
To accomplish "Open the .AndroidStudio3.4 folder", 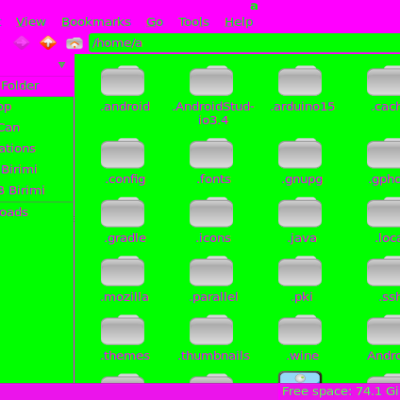I will (211, 81).
